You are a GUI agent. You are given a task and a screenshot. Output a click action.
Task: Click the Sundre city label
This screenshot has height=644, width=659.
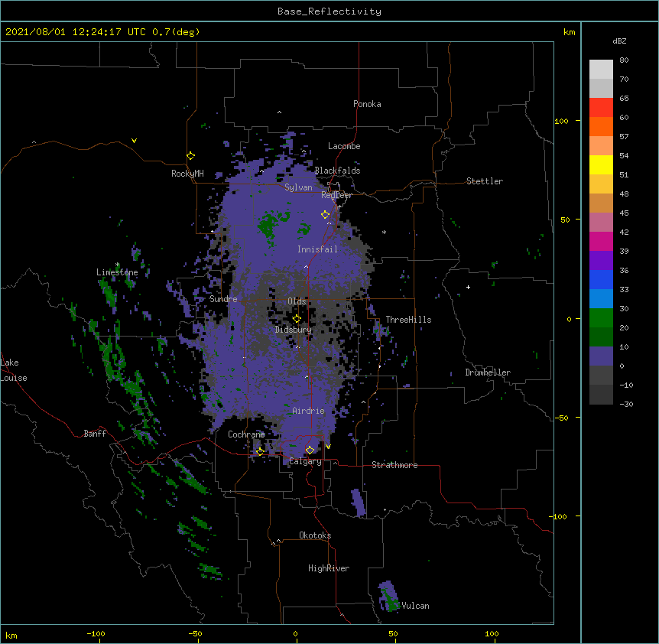click(x=223, y=299)
